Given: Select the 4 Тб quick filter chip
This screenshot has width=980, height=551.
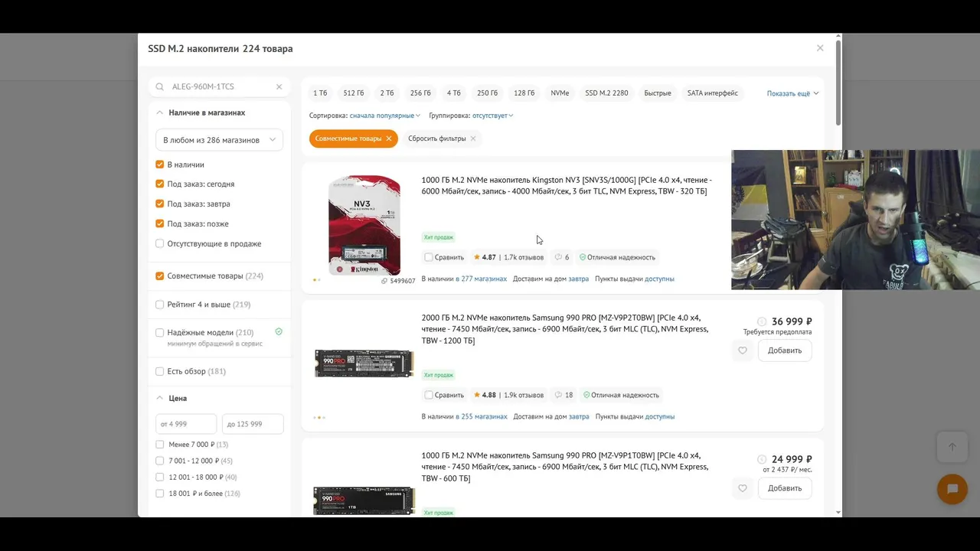Looking at the screenshot, I should tap(454, 93).
